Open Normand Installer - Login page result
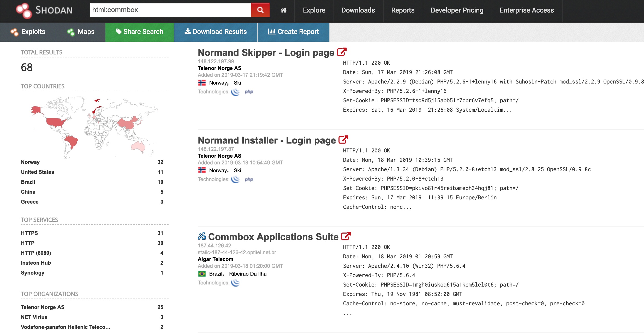The height and width of the screenshot is (333, 644). 267,140
